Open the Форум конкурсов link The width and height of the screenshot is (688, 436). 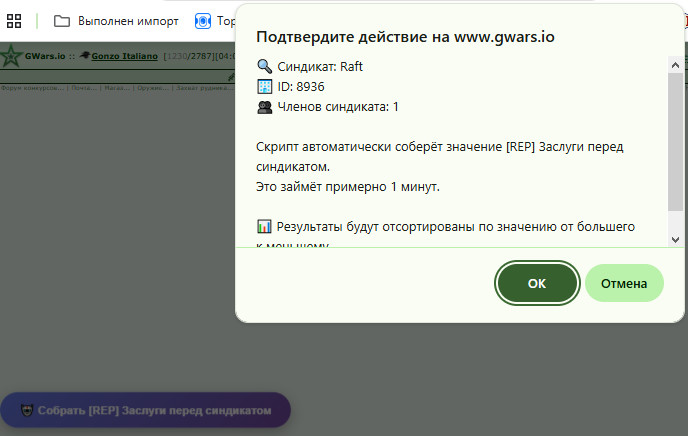[x=32, y=88]
